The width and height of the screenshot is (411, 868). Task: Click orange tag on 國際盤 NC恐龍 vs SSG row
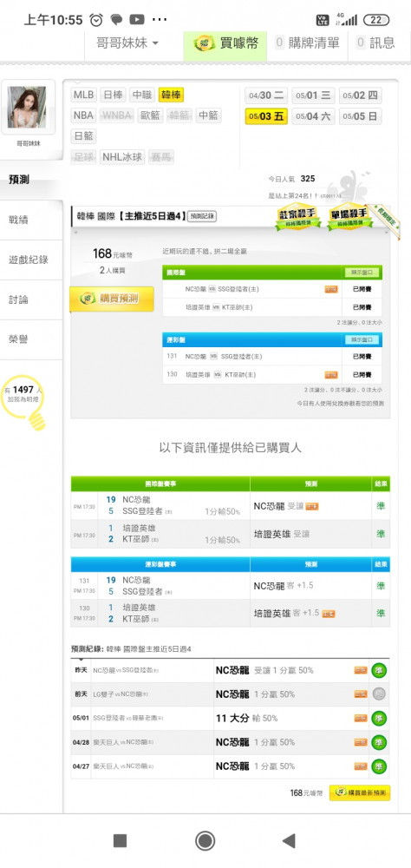click(x=331, y=290)
